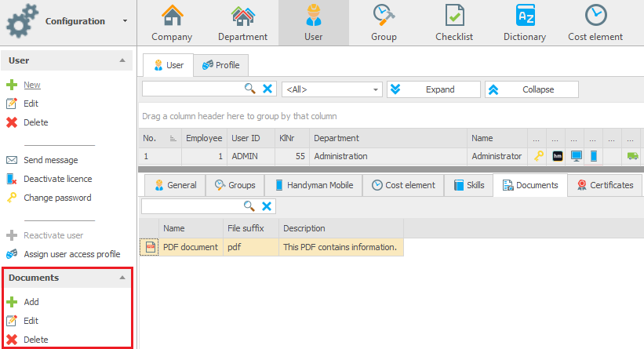Open the Certificates tab

605,185
